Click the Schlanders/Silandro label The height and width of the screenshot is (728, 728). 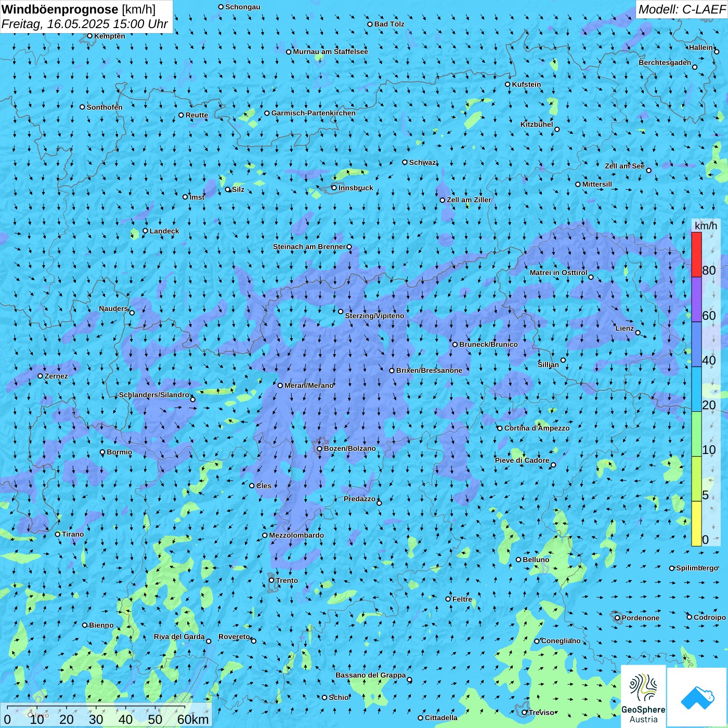[154, 395]
